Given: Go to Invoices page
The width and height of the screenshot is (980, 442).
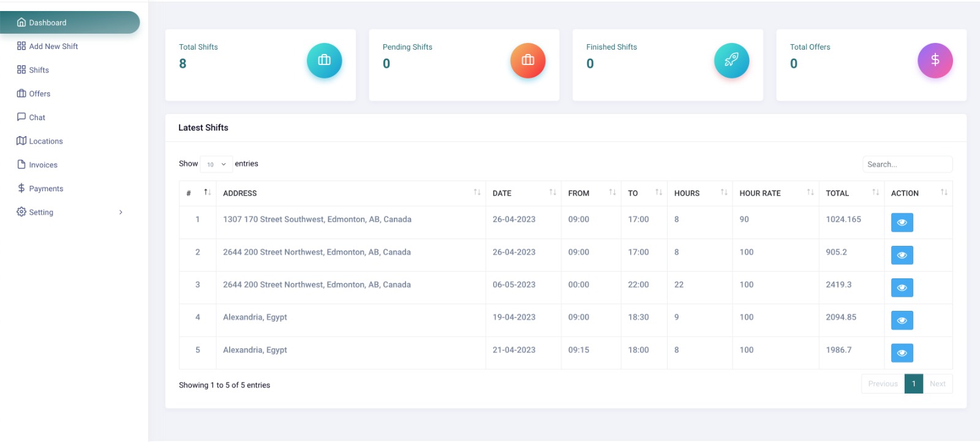Looking at the screenshot, I should [43, 165].
